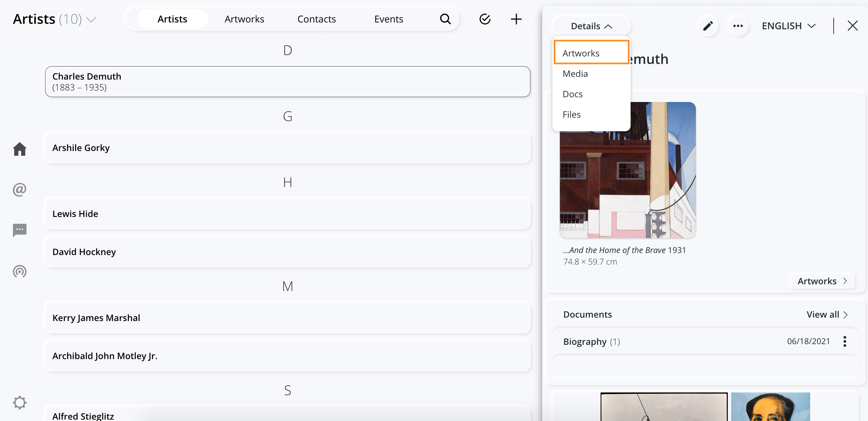Screen dimensions: 868x421
Task: Open the chat messages sidebar icon
Action: point(20,230)
